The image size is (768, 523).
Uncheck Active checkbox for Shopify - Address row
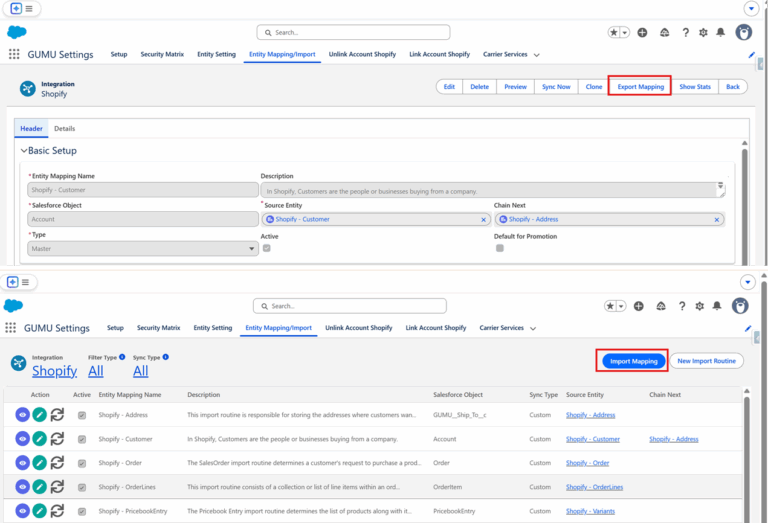(x=82, y=414)
